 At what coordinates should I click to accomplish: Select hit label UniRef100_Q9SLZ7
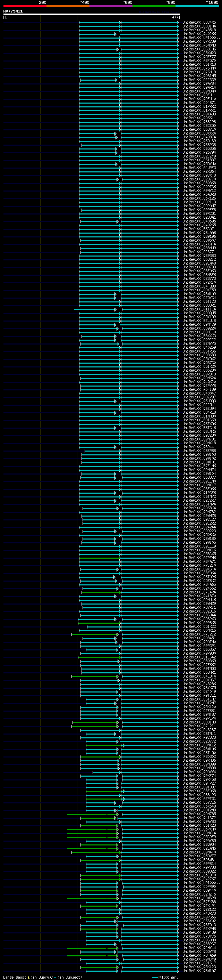[x=199, y=519]
